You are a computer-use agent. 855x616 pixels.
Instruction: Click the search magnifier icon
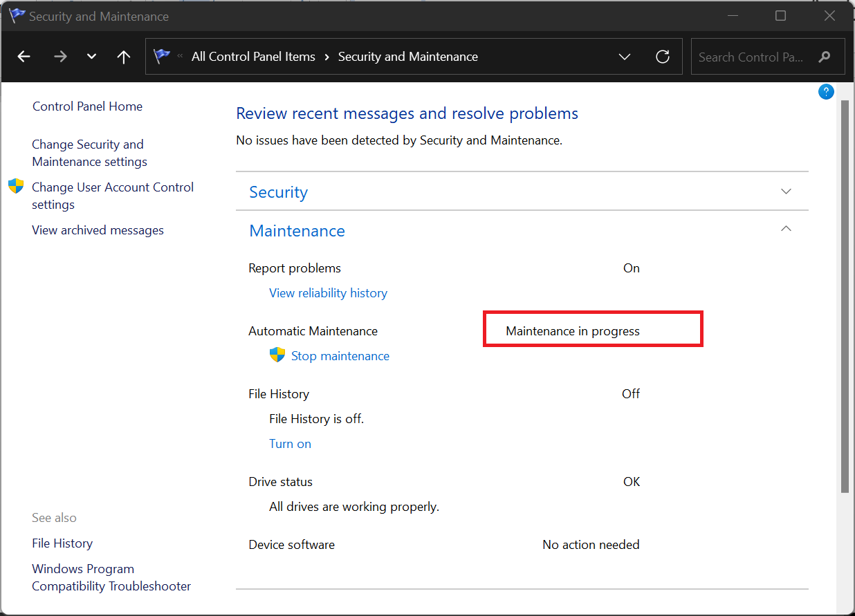coord(824,57)
